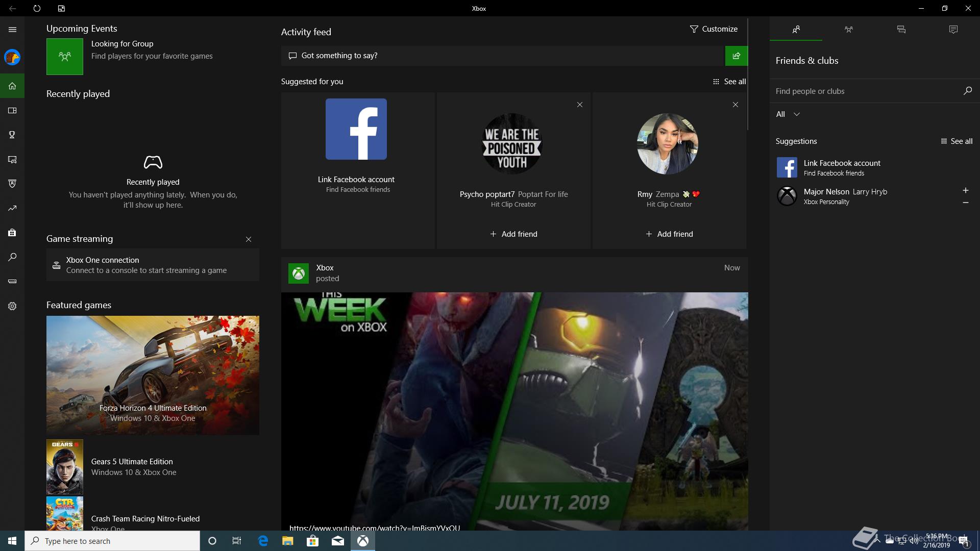Open Crash Team Racing Nitro-Fueled entry
Viewport: 980px width, 551px height.
coord(153,514)
